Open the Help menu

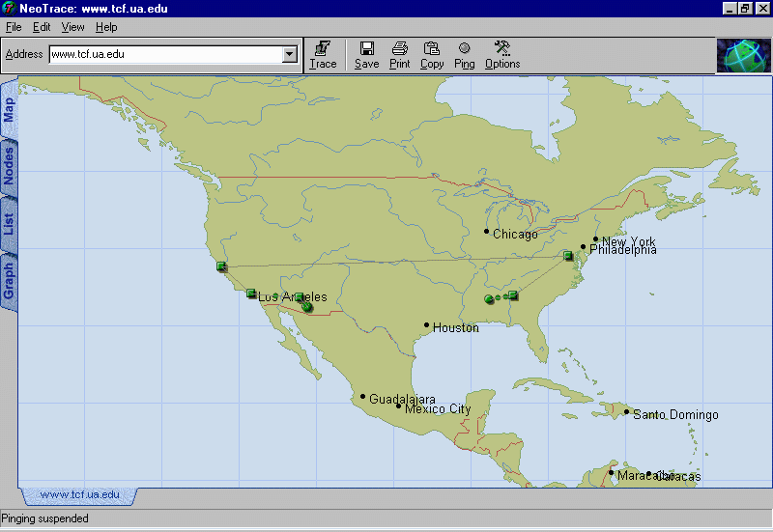click(x=106, y=27)
